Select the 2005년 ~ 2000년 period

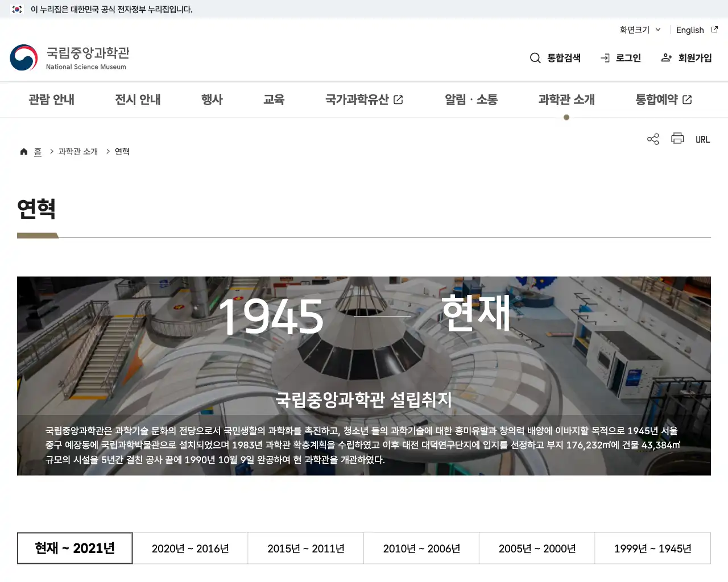point(536,548)
